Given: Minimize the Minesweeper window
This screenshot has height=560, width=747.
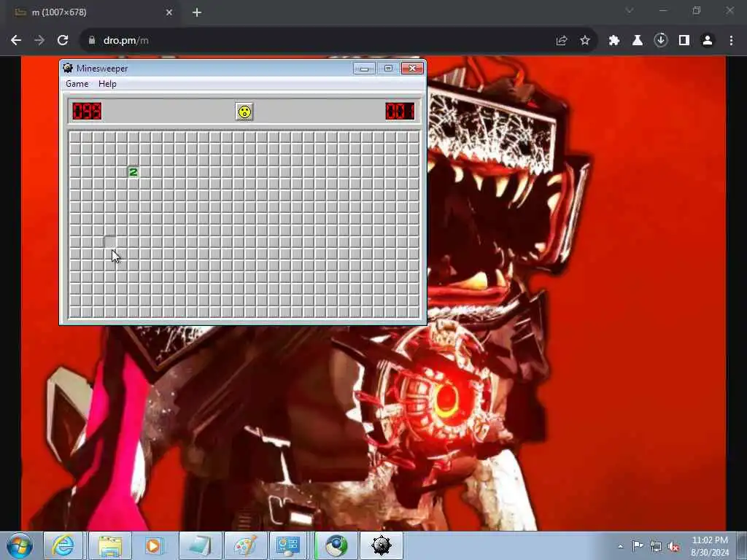Looking at the screenshot, I should point(365,68).
